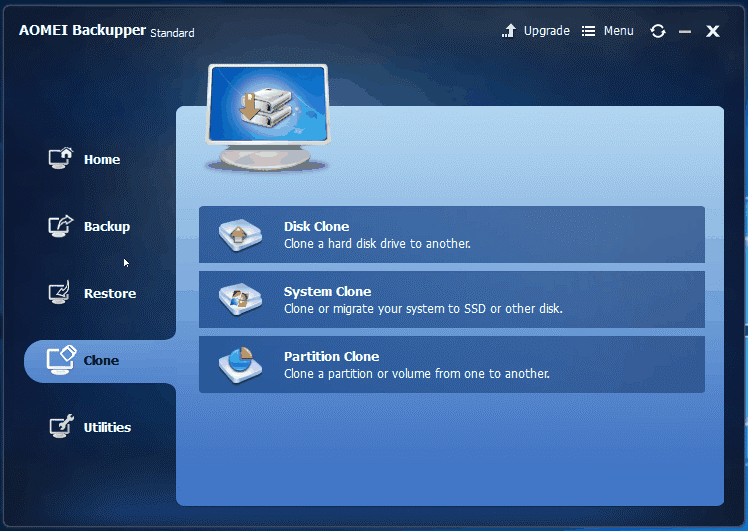Image resolution: width=748 pixels, height=531 pixels.
Task: Click the Partition Clone pie-chart icon
Action: click(240, 364)
